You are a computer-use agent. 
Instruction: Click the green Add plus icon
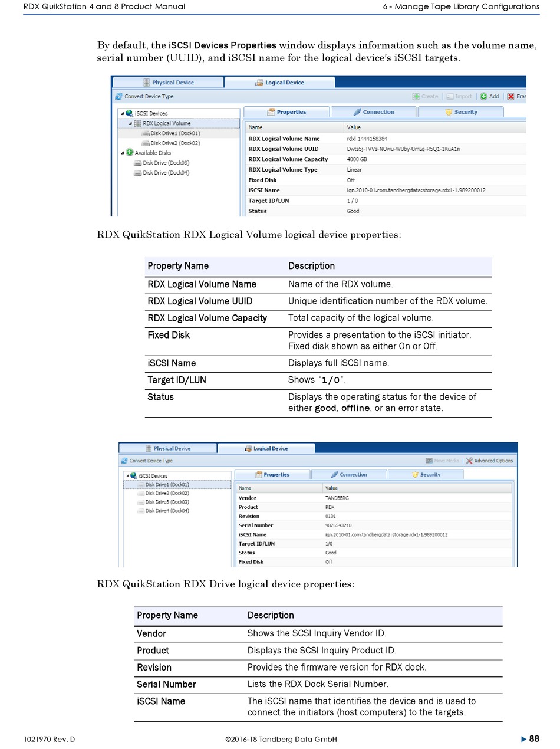point(483,97)
